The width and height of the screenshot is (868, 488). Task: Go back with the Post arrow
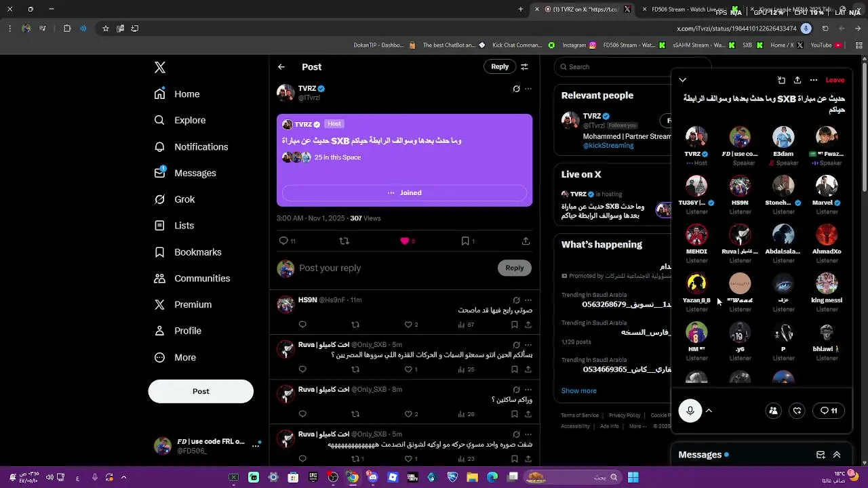click(281, 67)
